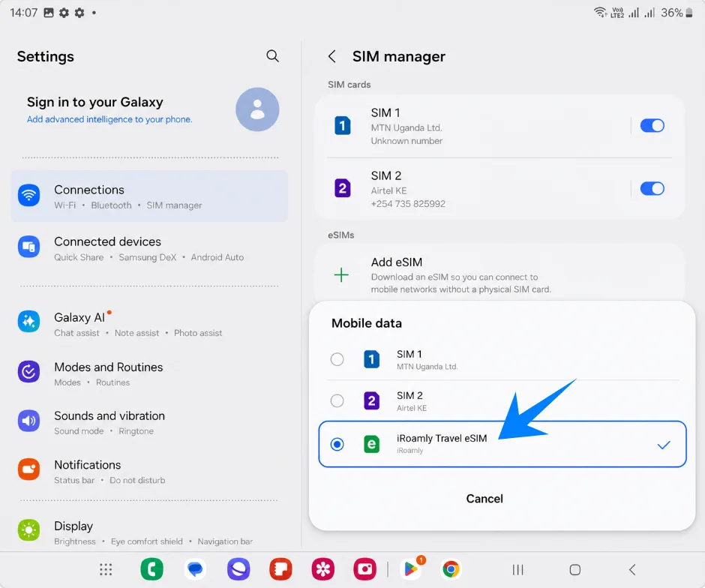Tap the Sounds speaker icon
This screenshot has height=588, width=705.
(28, 421)
